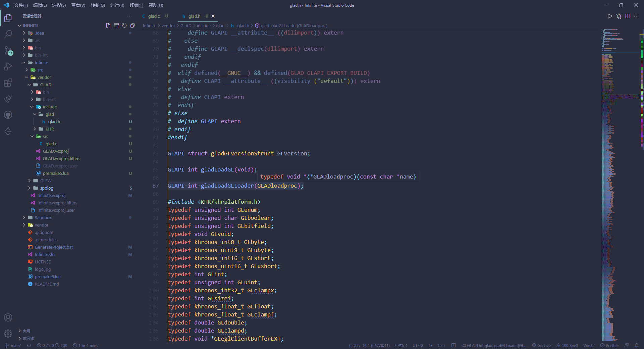644x349 pixels.
Task: Open changes compare icon in editor toolbar
Action: (x=619, y=16)
